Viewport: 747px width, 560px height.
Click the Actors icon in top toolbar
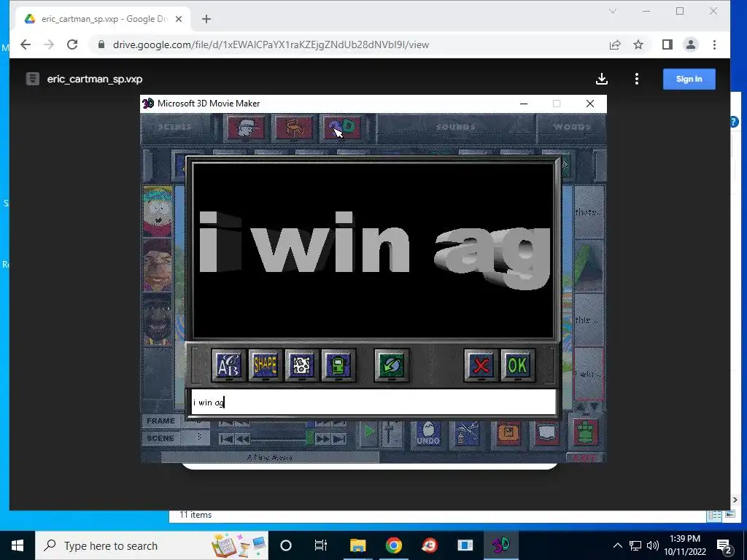click(x=246, y=128)
